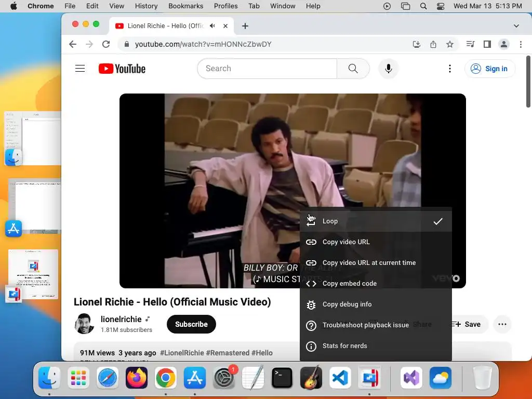Click the magnifier search button
Screen dimensions: 532x399
coord(353,69)
